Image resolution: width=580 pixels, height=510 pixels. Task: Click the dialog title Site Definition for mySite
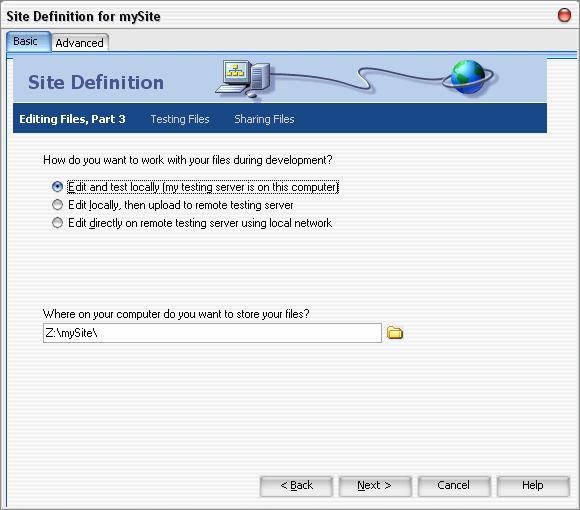[83, 16]
